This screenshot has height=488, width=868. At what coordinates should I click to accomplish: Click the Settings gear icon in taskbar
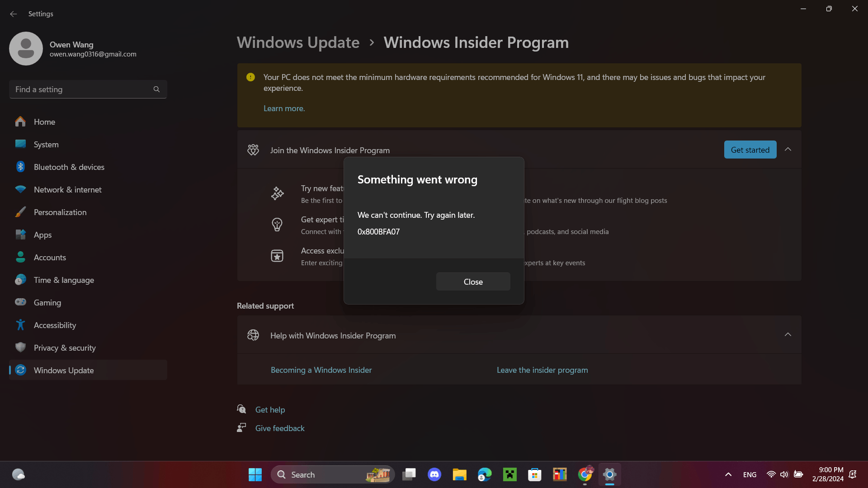[609, 474]
